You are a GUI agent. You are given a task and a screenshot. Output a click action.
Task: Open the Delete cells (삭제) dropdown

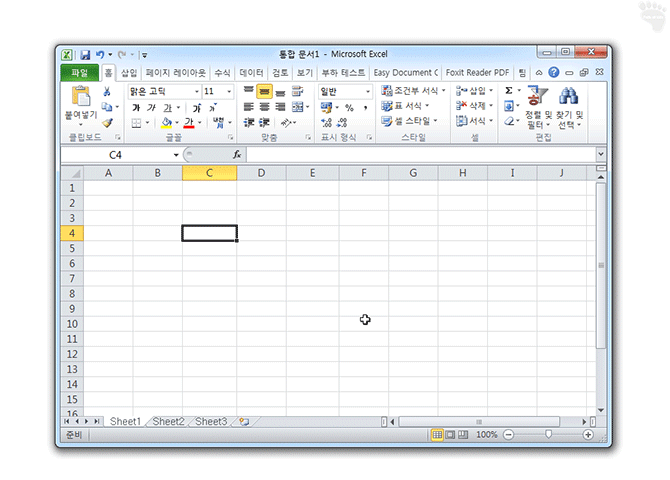pyautogui.click(x=474, y=106)
